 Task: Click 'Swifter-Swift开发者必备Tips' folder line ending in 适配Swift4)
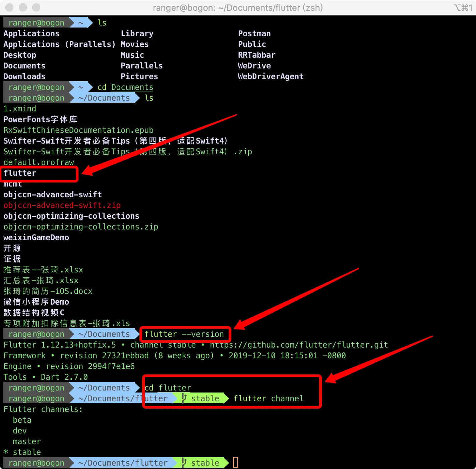point(116,141)
